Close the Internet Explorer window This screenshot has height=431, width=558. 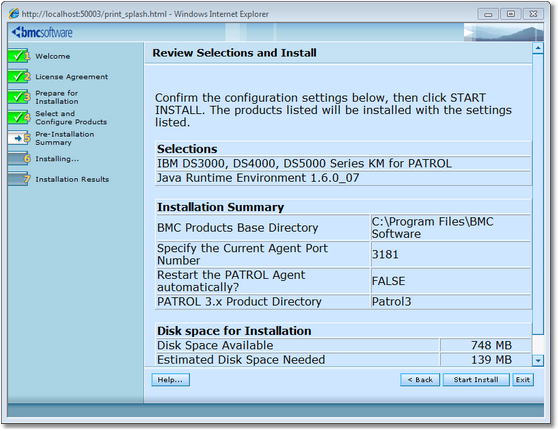pyautogui.click(x=533, y=14)
